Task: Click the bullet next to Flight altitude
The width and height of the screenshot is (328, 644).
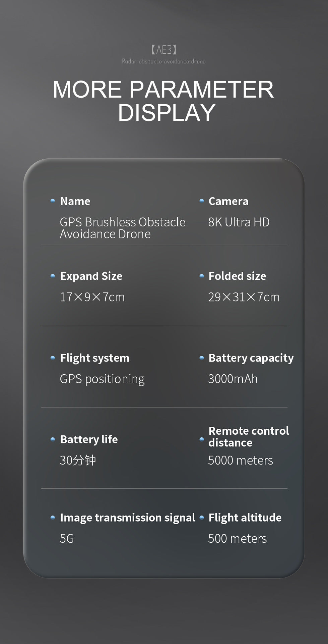Action: pos(202,518)
